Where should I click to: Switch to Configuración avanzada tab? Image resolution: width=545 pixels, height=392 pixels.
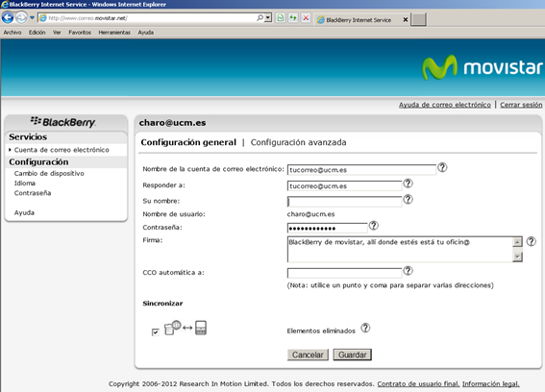pos(298,142)
